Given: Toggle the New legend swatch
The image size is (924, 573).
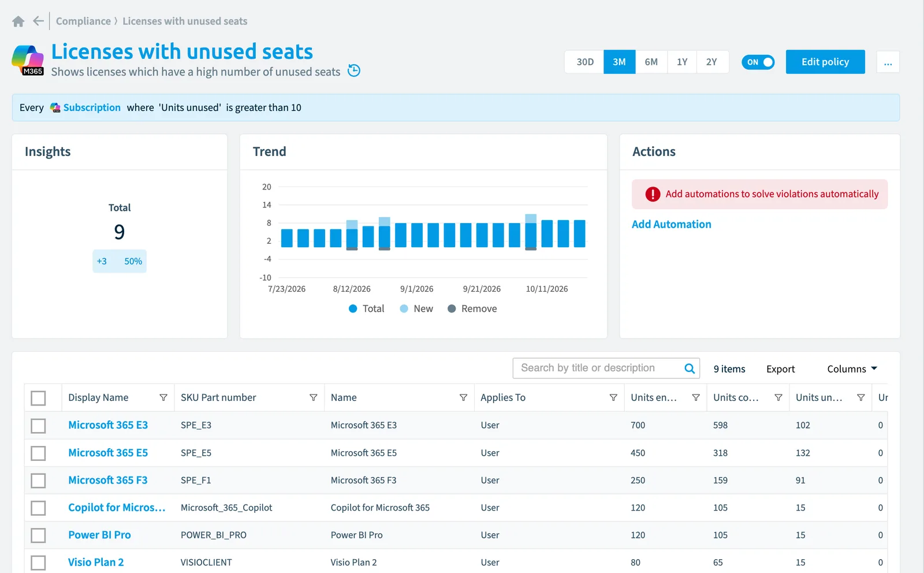Looking at the screenshot, I should [x=404, y=308].
